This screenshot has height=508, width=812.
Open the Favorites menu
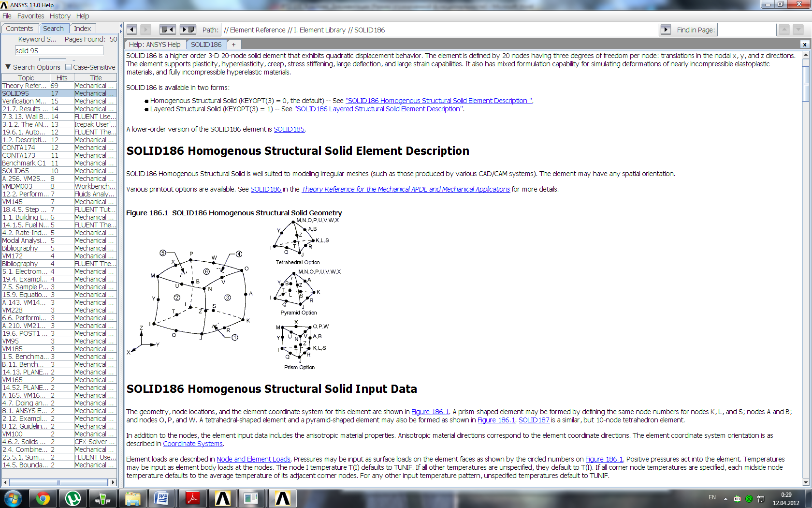(x=30, y=16)
